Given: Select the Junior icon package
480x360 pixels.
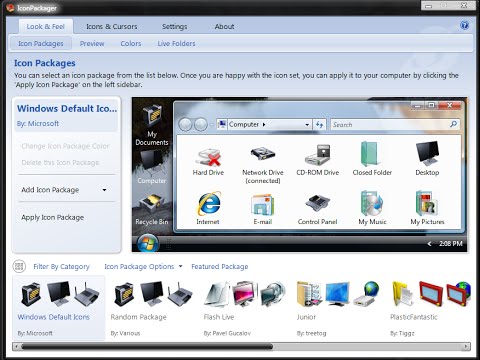Looking at the screenshot, I should (x=338, y=308).
